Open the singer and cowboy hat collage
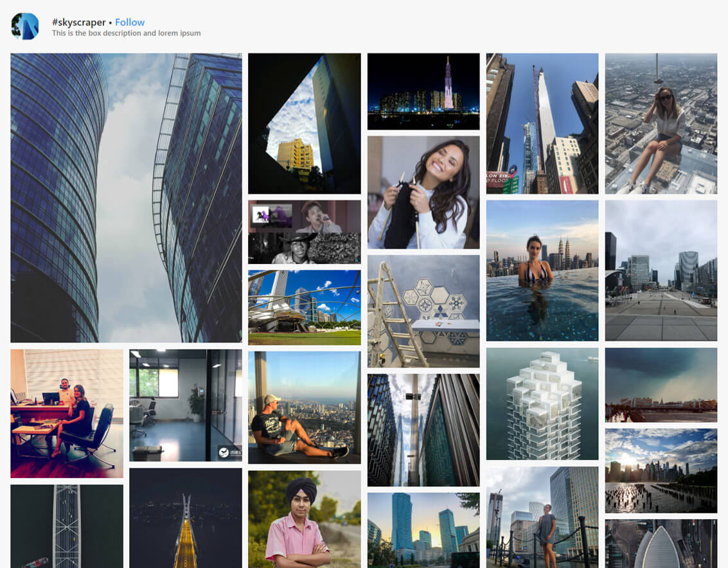The image size is (728, 568). [304, 232]
